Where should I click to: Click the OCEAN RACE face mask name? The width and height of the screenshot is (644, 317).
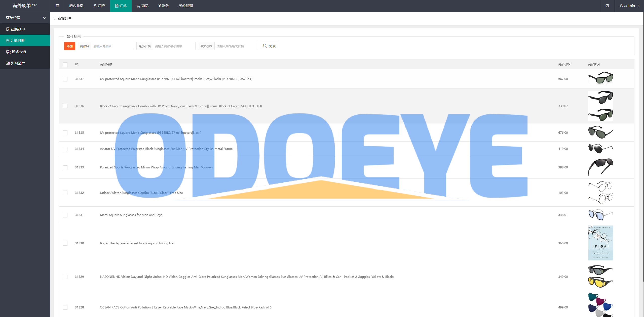pos(186,307)
